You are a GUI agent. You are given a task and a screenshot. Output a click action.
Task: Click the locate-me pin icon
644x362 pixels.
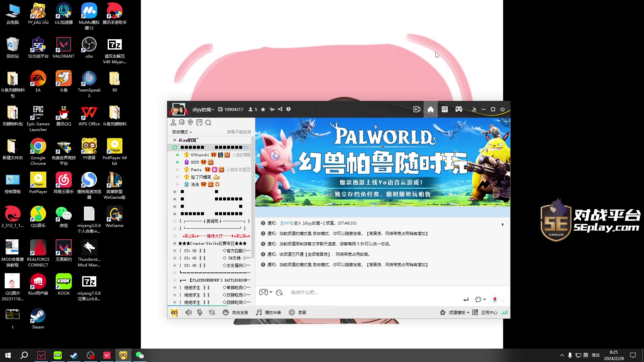click(x=191, y=123)
